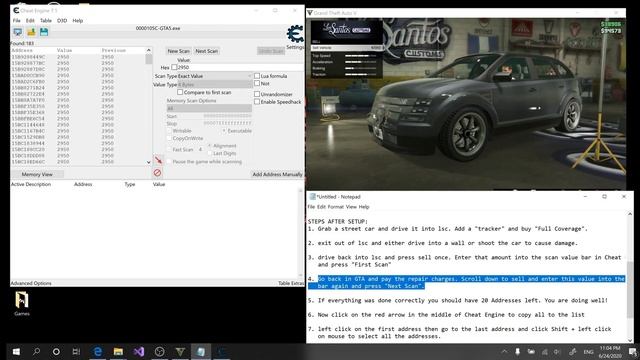Click the Value column header in results
Image resolution: width=640 pixels, height=360 pixels.
tap(64, 50)
